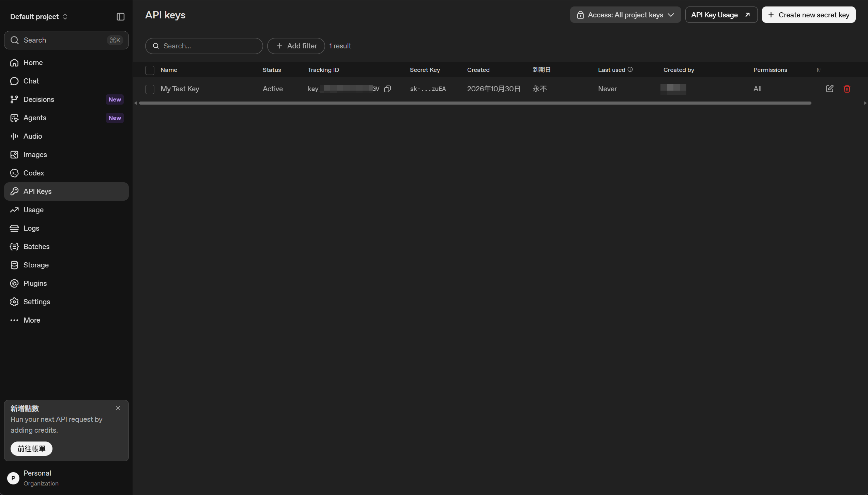Viewport: 868px width, 495px height.
Task: Click the scroll-left arrow of the table
Action: [x=136, y=103]
